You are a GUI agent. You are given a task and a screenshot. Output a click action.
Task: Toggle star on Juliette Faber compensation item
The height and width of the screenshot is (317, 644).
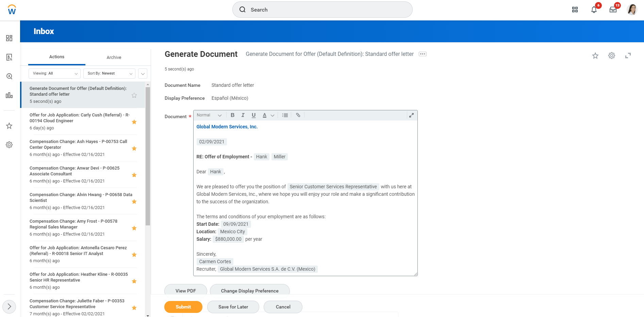[x=134, y=308]
